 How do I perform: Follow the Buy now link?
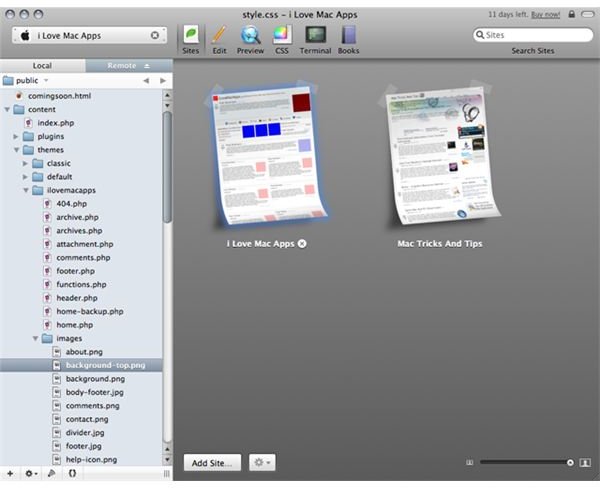[545, 15]
